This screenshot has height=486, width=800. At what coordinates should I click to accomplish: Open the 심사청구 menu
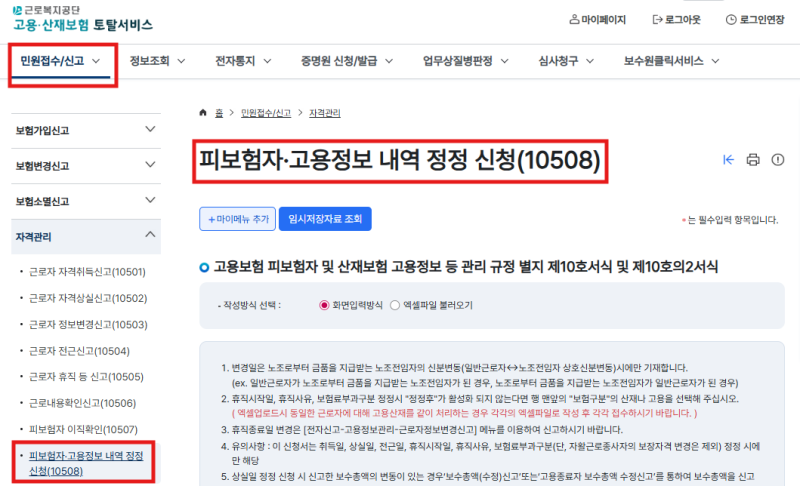point(566,61)
